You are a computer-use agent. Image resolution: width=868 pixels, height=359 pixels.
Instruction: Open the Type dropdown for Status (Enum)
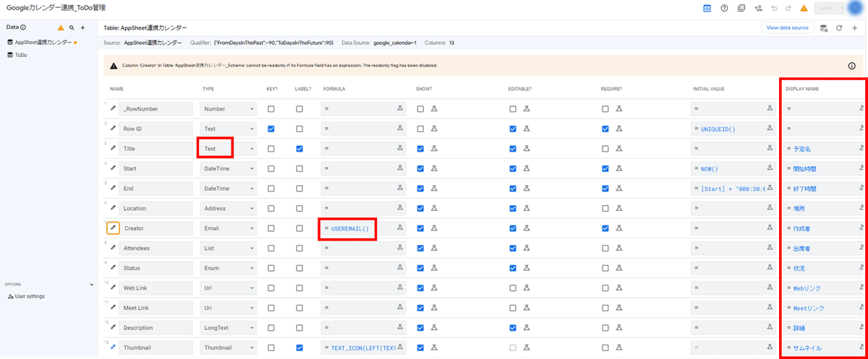click(x=229, y=267)
